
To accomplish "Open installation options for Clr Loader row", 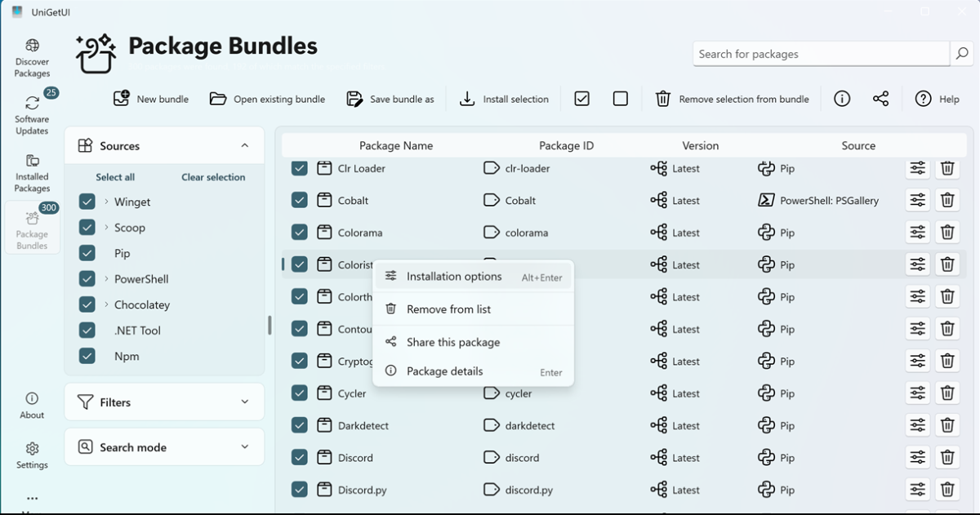I will coord(918,168).
